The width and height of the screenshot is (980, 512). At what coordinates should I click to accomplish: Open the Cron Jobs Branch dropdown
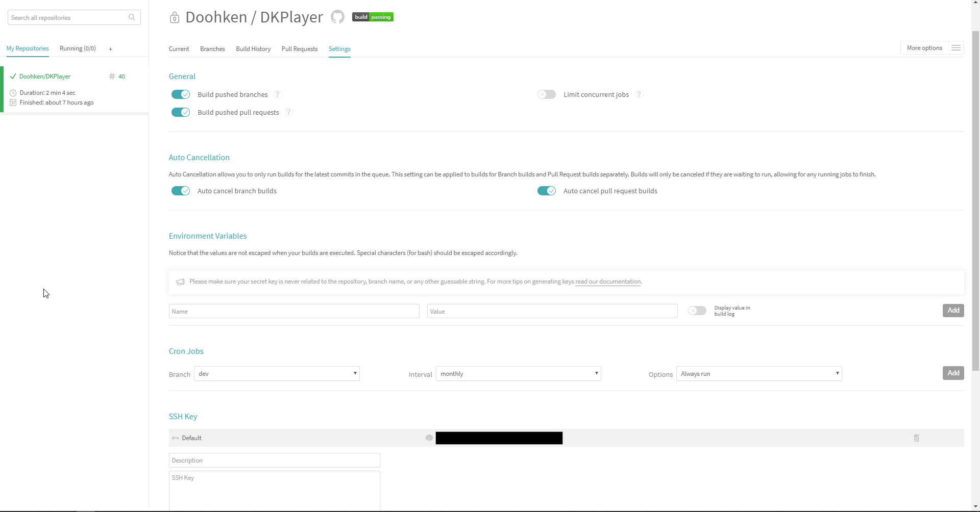277,374
